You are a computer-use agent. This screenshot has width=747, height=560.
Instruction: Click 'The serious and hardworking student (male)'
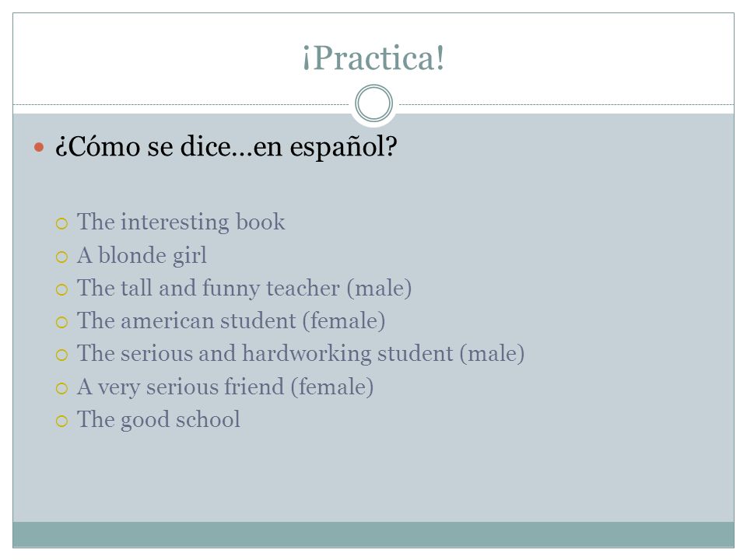coord(300,354)
